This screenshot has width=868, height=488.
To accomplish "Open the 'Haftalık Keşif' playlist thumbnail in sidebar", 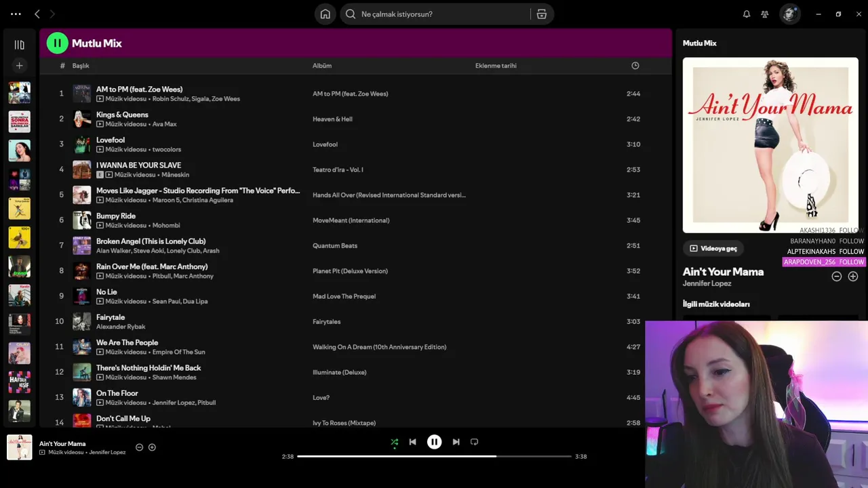I will tap(19, 382).
